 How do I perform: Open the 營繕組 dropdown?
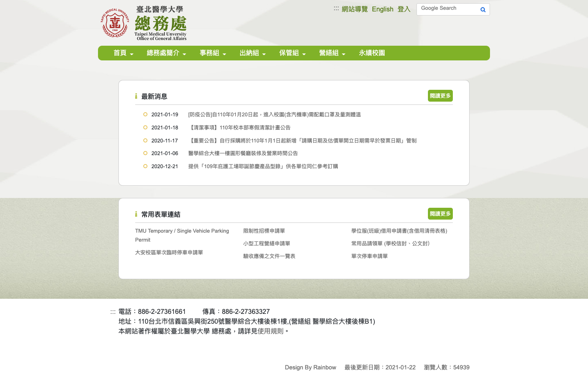(332, 53)
